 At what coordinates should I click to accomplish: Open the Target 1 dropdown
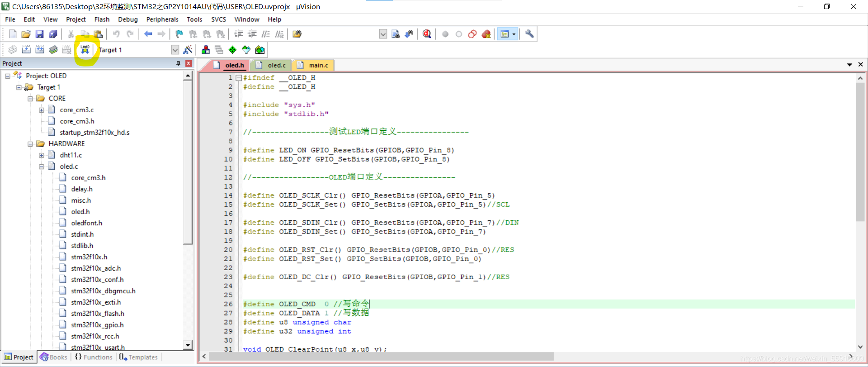click(x=175, y=50)
